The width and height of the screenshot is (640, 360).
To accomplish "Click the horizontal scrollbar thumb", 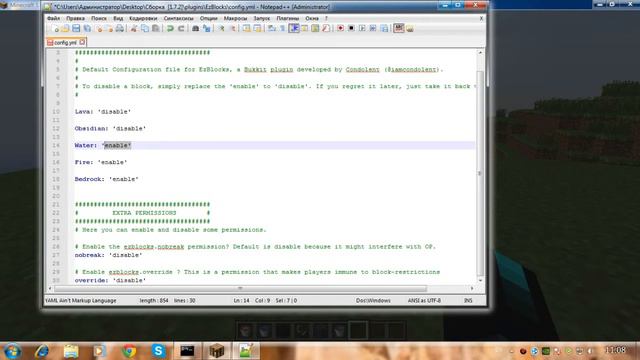I will [240, 288].
